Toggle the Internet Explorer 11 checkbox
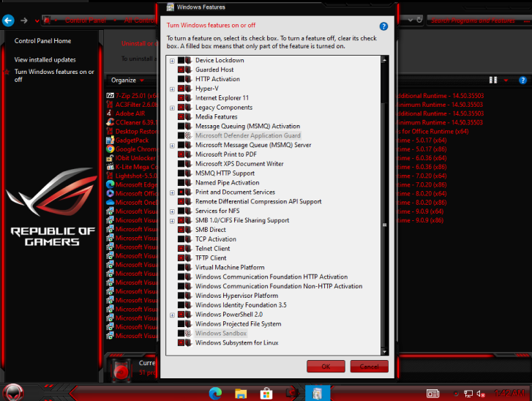The height and width of the screenshot is (401, 532). tap(181, 98)
